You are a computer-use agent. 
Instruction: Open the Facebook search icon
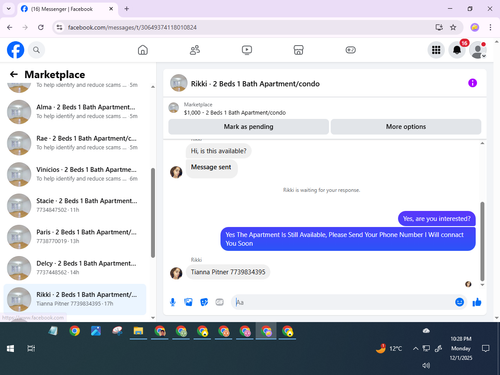click(x=36, y=50)
